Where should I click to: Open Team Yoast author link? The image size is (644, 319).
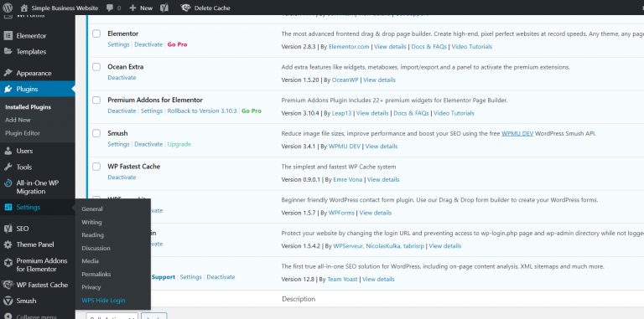tap(342, 279)
